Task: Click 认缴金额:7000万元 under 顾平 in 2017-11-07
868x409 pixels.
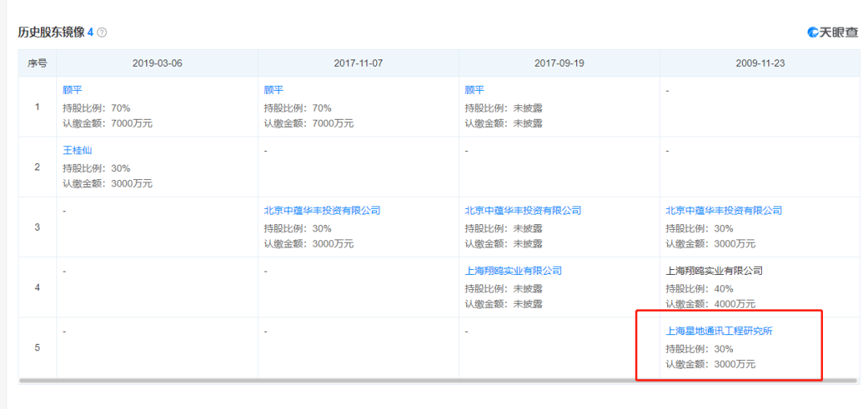Action: tap(309, 124)
